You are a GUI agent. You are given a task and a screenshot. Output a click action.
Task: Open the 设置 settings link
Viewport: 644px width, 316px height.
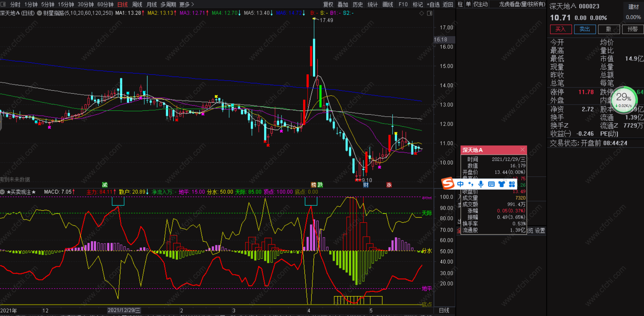[x=540, y=231]
